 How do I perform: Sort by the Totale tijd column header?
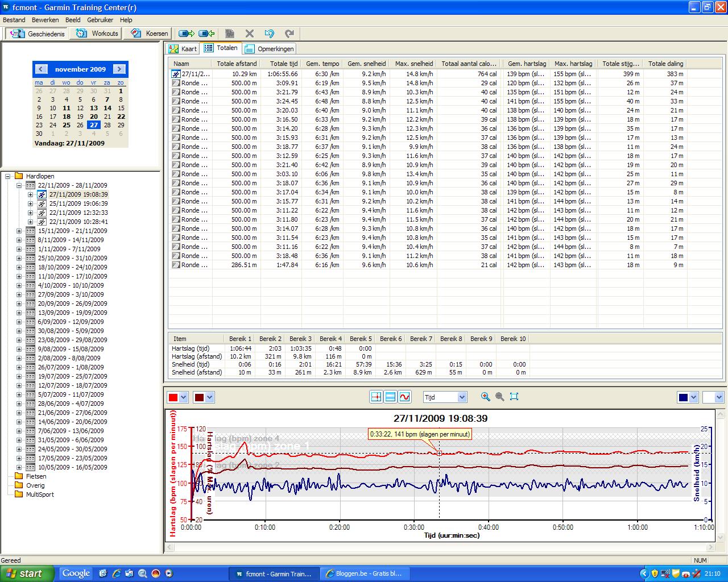[x=281, y=64]
